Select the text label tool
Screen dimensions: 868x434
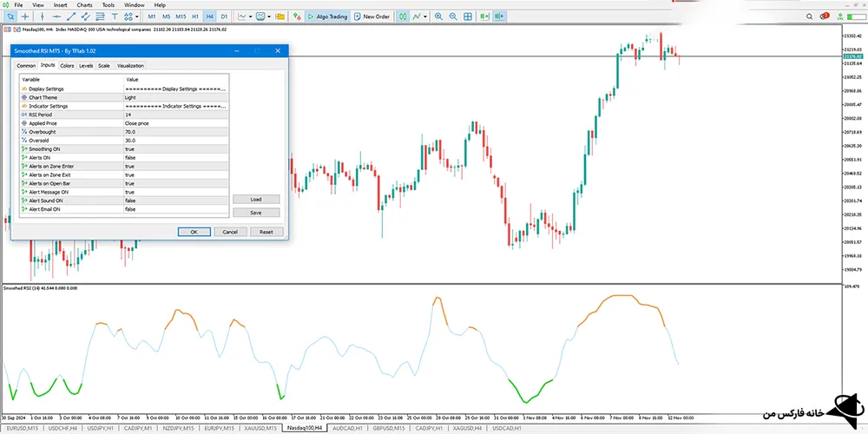tap(115, 16)
